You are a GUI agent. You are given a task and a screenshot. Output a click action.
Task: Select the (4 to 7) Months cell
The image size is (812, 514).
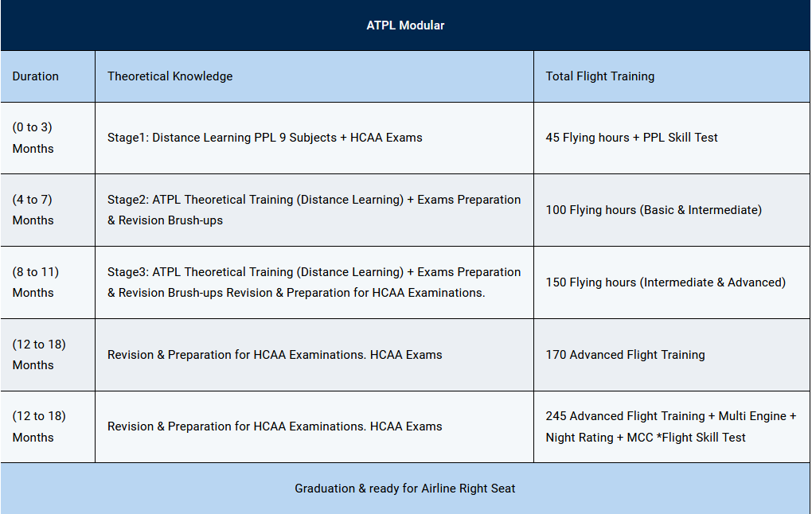tap(33, 210)
